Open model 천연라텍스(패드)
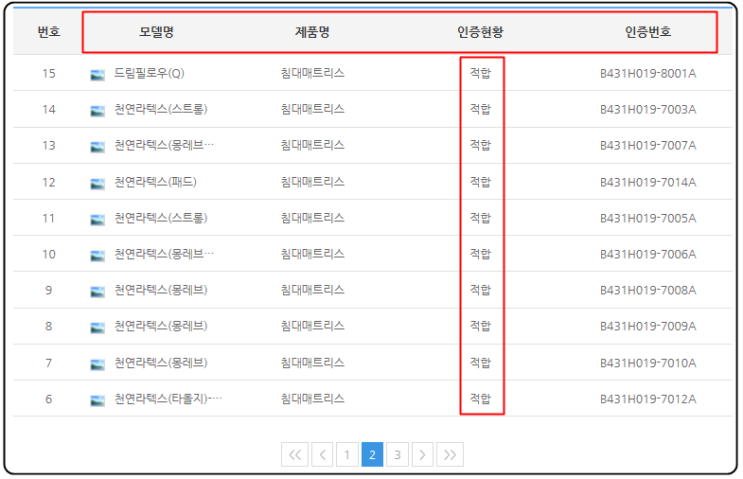Screen dimensions: 743x479 pos(155,182)
